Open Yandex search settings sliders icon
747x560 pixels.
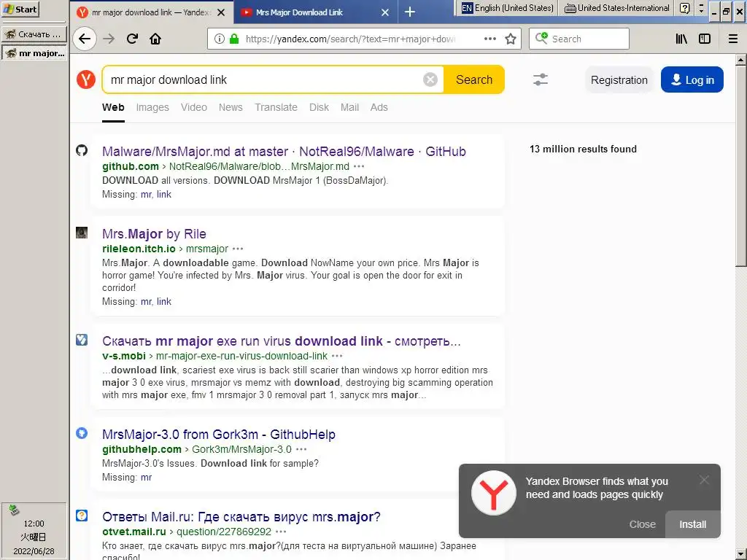tap(541, 79)
